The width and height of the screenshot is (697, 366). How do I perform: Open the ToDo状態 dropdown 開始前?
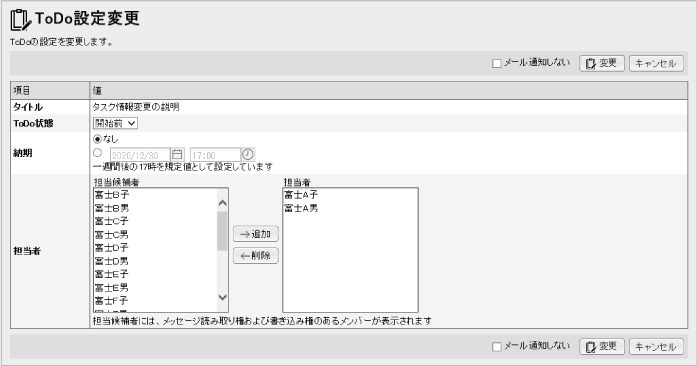(x=115, y=123)
